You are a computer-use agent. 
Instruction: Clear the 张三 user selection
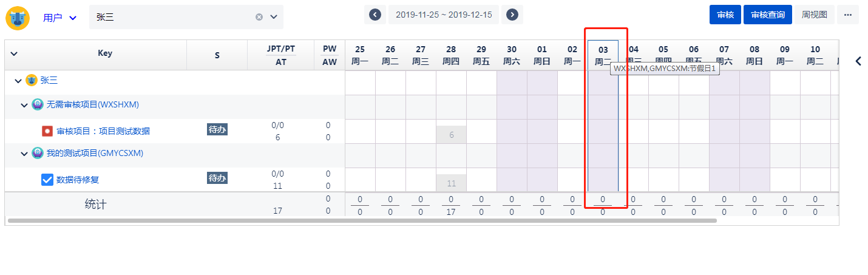click(x=259, y=17)
